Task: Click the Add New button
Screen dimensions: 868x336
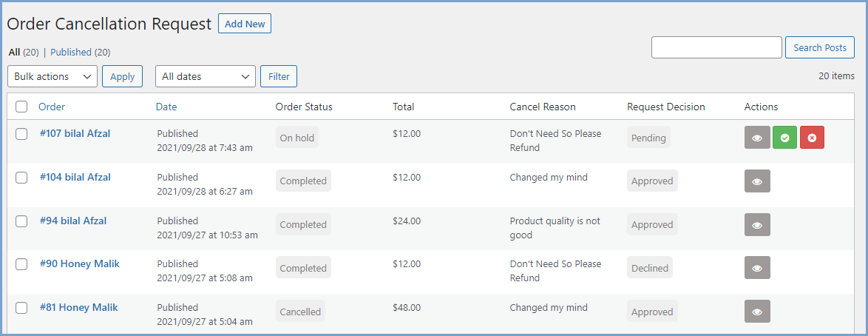Action: click(x=245, y=24)
